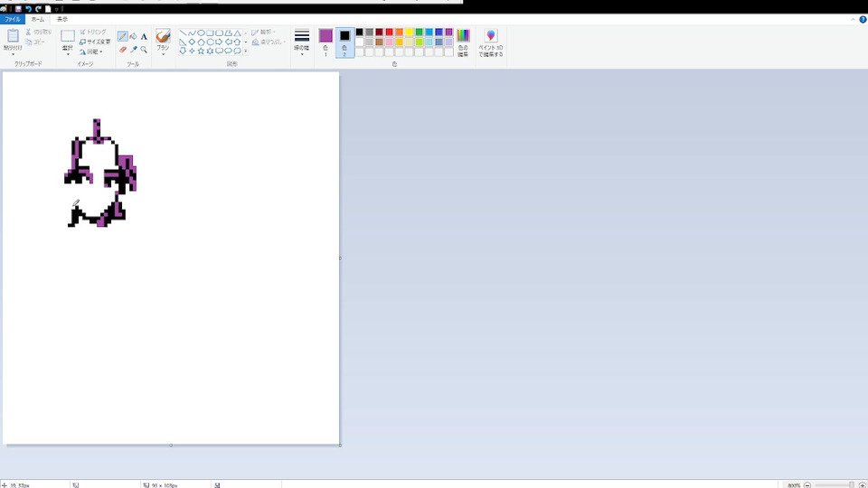Click the rectangular Select tool icon

pyautogui.click(x=68, y=36)
